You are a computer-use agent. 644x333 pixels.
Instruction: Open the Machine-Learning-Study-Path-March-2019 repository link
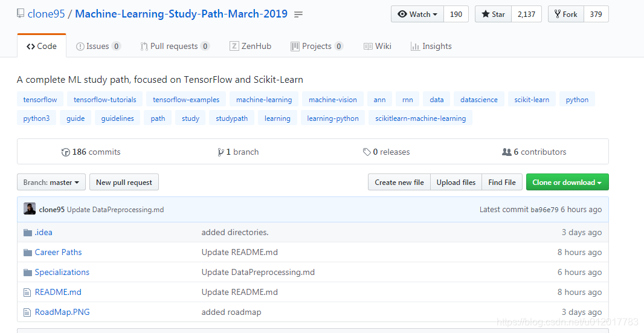181,13
